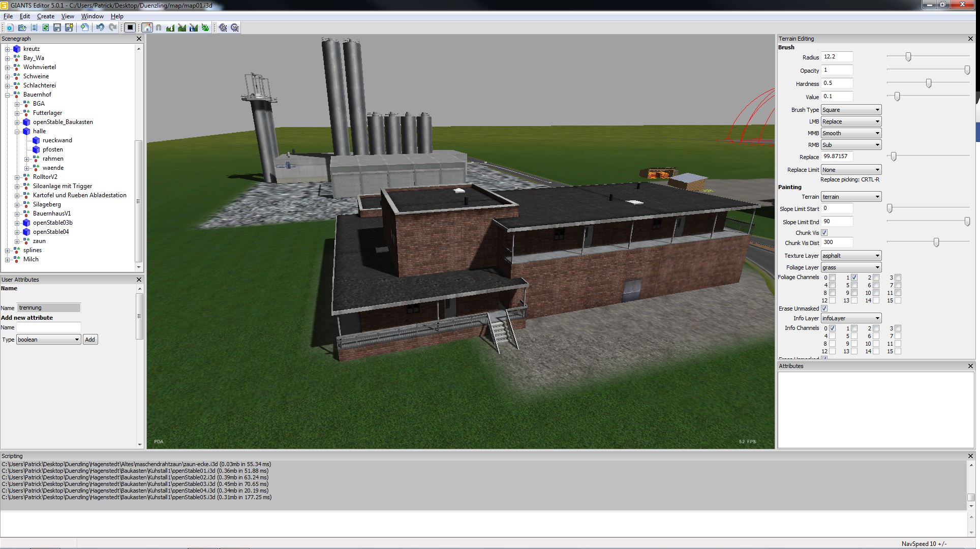Click the halle shape cube icon
The height and width of the screenshot is (549, 980).
[x=26, y=131]
